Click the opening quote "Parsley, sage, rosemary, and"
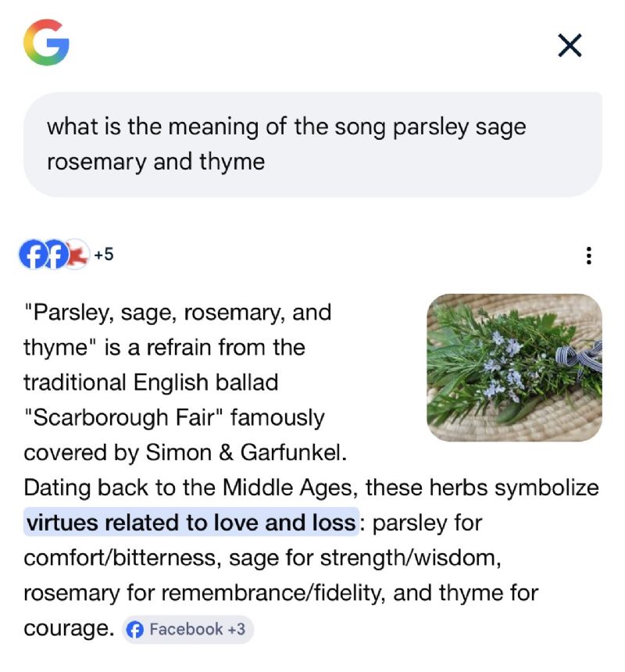This screenshot has width=625, height=672. click(x=177, y=312)
